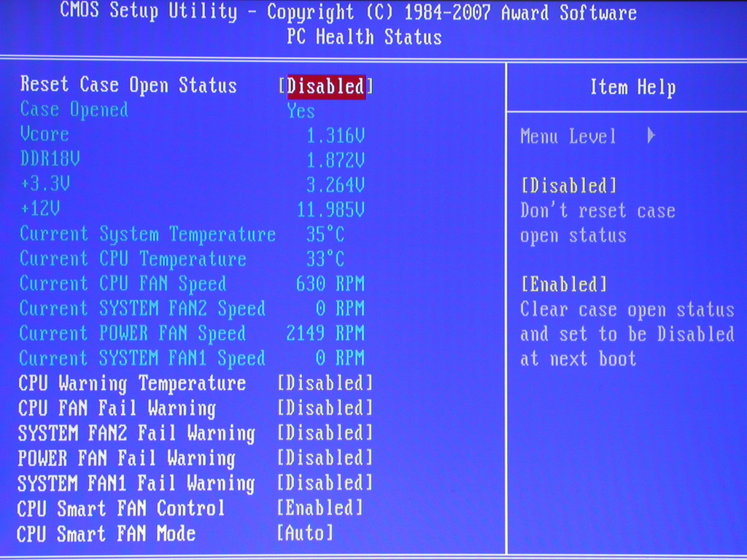Click the SYSTEM FAN2 Fail Warning label

(x=136, y=435)
